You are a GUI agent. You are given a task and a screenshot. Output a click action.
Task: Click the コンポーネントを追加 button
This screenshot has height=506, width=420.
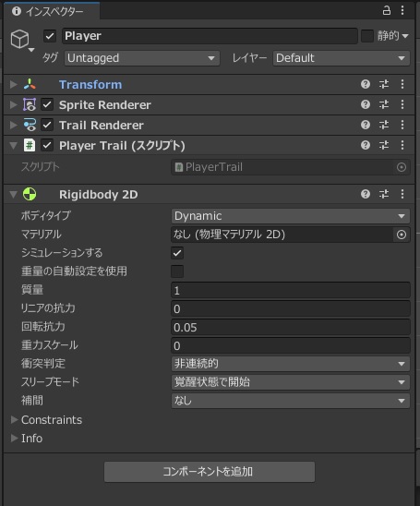point(210,472)
